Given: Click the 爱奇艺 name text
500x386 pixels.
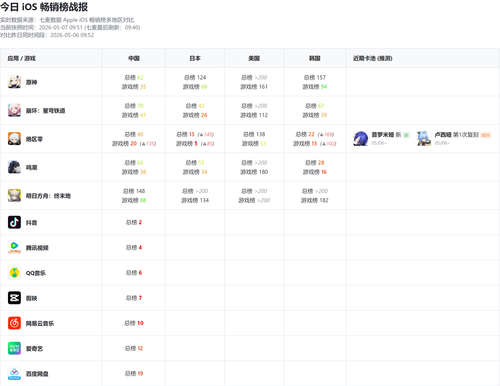Looking at the screenshot, I should (34, 349).
